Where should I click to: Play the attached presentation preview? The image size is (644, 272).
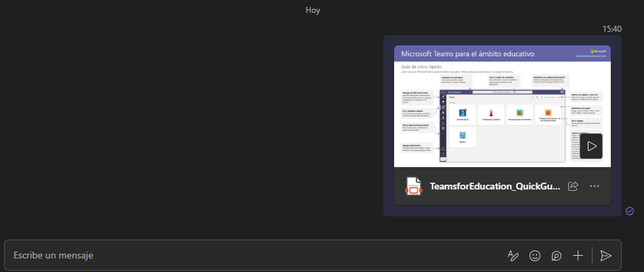(591, 145)
